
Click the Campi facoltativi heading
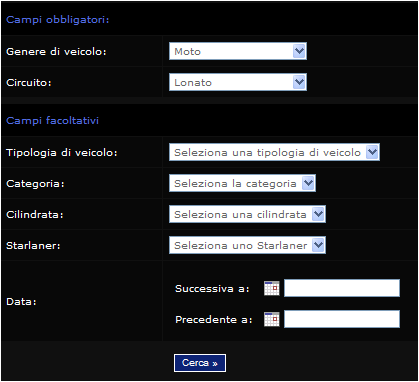[52, 120]
